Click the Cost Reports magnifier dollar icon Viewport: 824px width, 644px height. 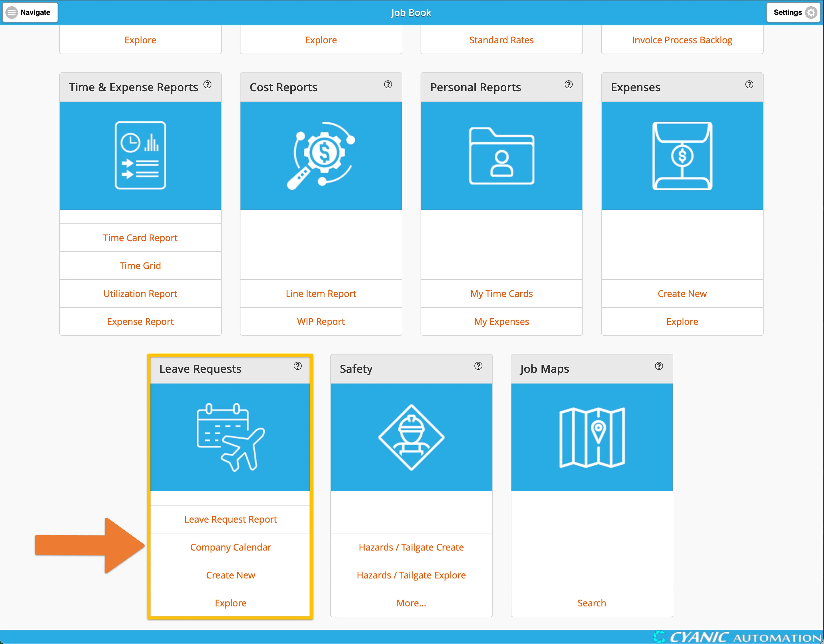pos(321,155)
